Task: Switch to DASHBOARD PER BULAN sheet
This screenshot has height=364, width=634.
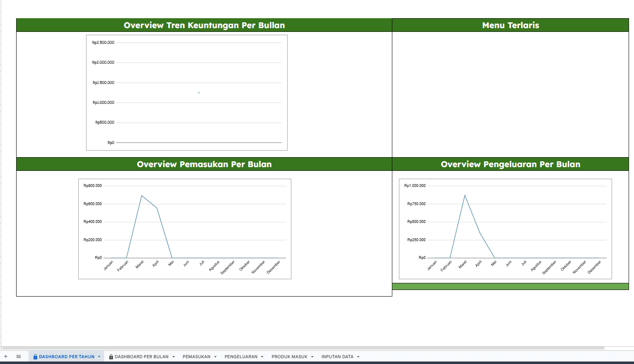Action: [x=142, y=357]
